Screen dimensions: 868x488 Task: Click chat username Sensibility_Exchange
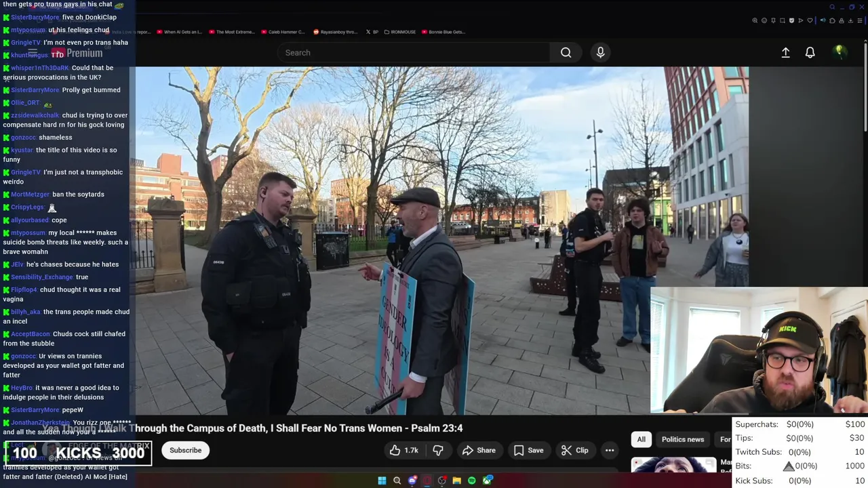tap(42, 277)
